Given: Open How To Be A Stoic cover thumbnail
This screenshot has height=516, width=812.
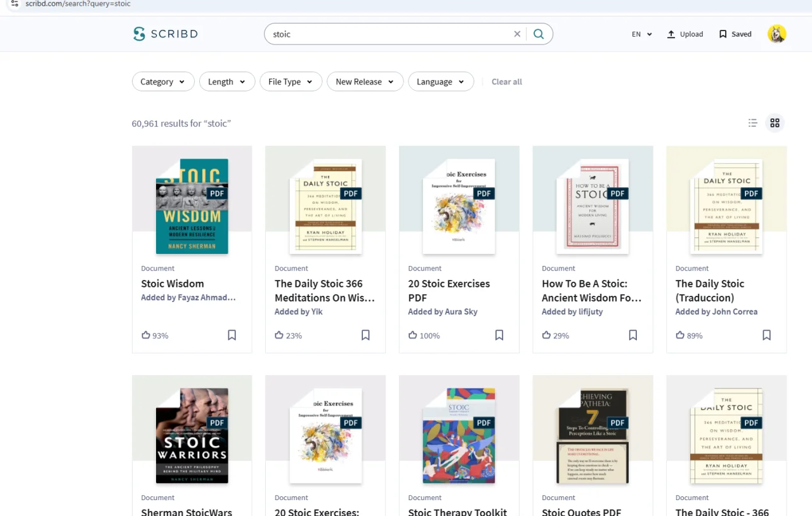Looking at the screenshot, I should [x=593, y=206].
